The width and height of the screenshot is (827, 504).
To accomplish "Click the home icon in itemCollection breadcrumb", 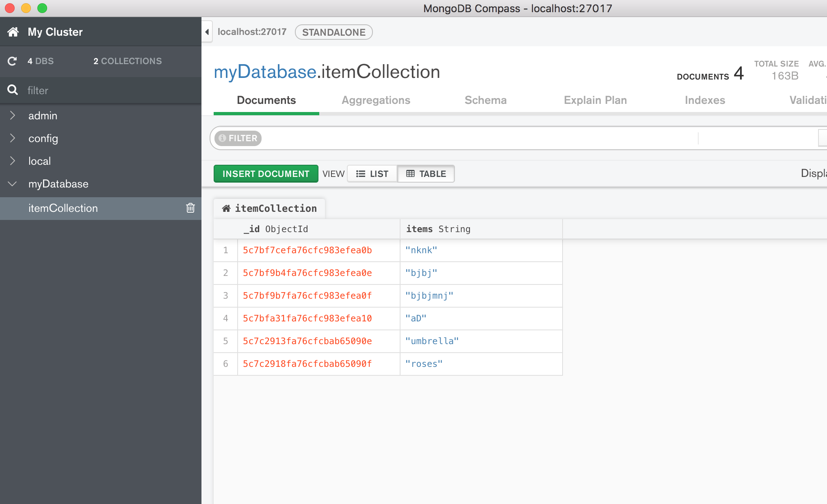I will pos(226,208).
